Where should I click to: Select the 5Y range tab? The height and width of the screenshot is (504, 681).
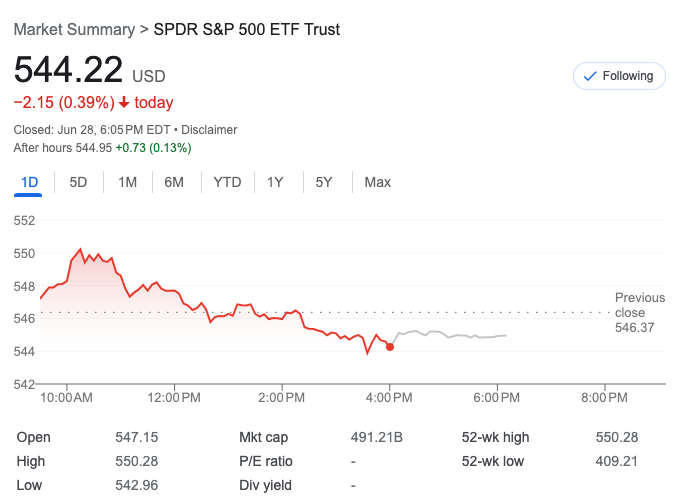coord(323,182)
